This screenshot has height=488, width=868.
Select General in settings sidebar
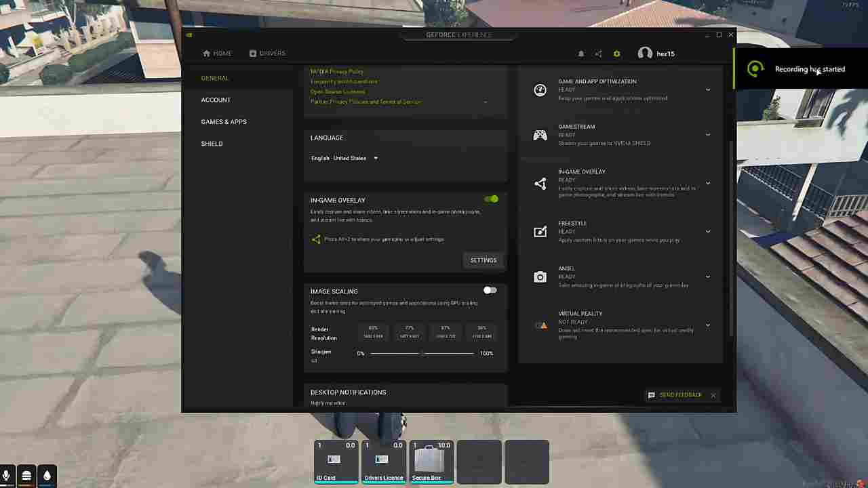click(215, 78)
